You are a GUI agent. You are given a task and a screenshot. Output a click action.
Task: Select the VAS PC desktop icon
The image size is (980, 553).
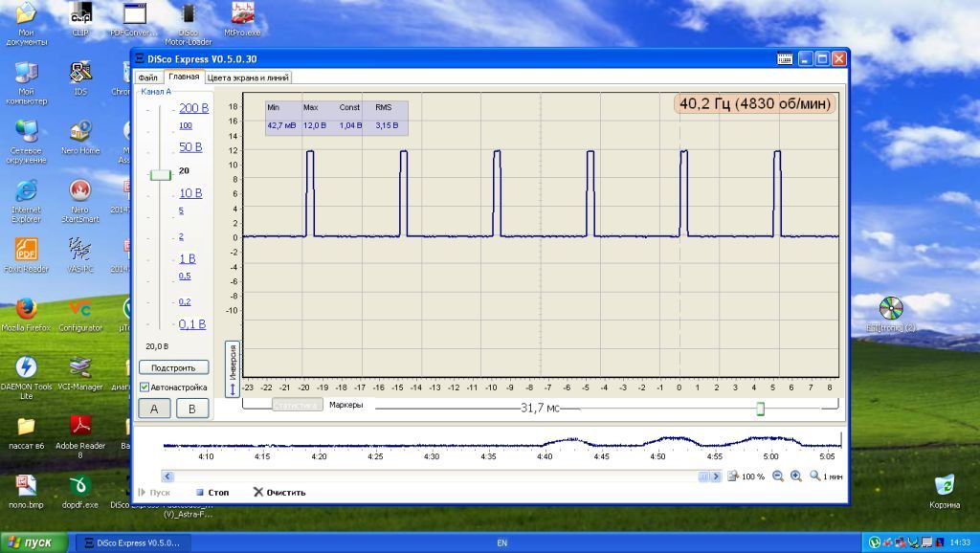click(80, 255)
